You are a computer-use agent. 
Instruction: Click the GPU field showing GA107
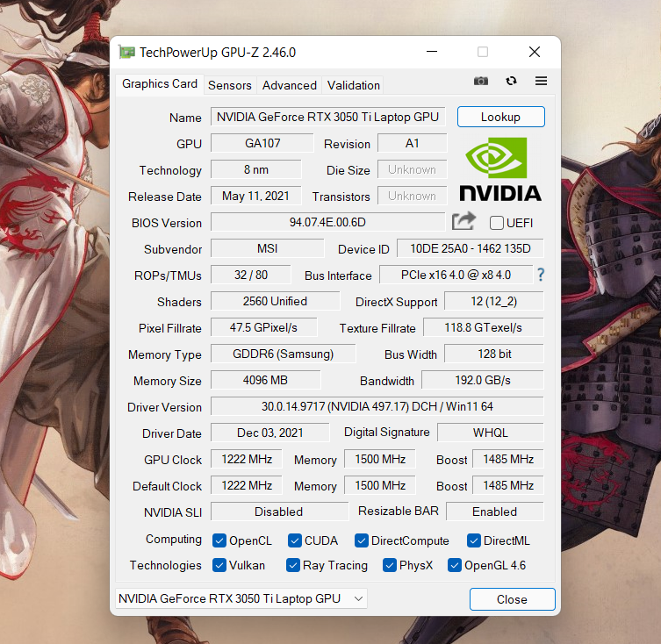[262, 143]
